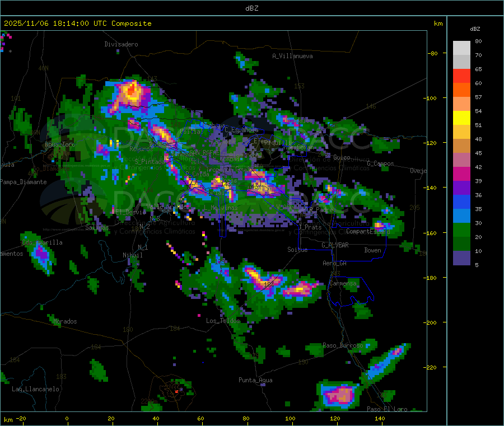
Task: Click the A_Villanueva place label
Action: pyautogui.click(x=292, y=56)
